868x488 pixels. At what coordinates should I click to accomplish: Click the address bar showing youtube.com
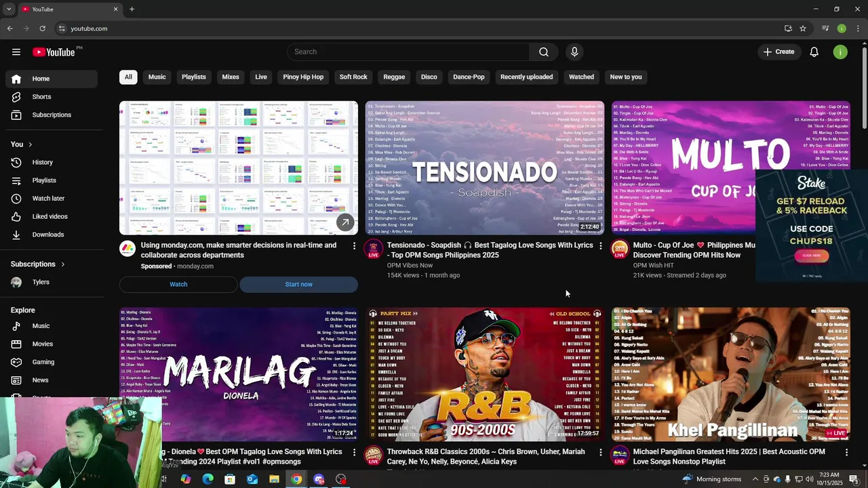(89, 28)
